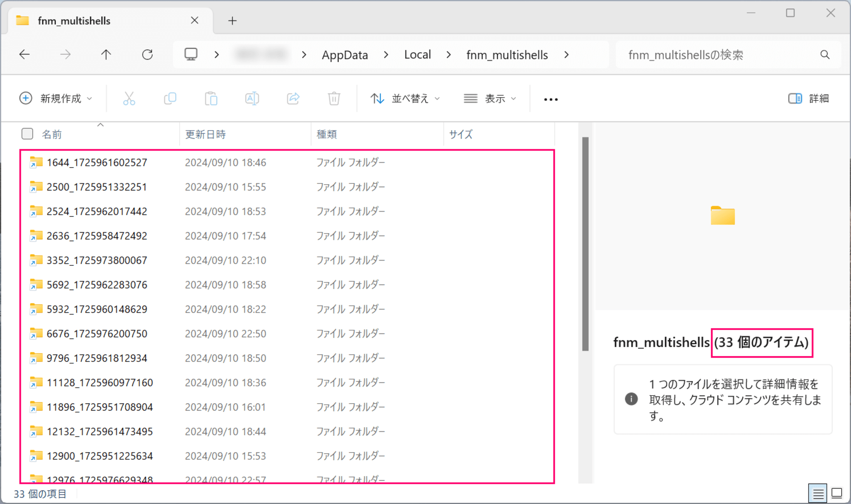851x504 pixels.
Task: Expand chevron after fnm_multishells in address bar
Action: pos(566,55)
